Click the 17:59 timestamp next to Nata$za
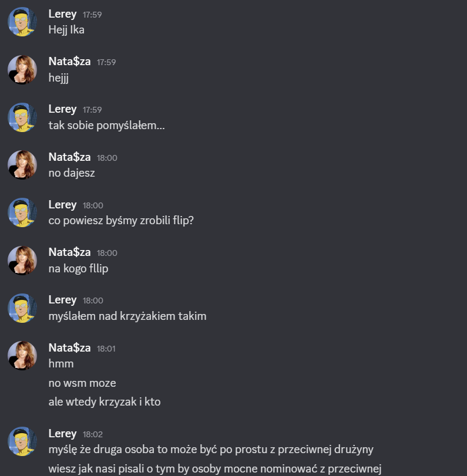The image size is (467, 476). pos(106,62)
